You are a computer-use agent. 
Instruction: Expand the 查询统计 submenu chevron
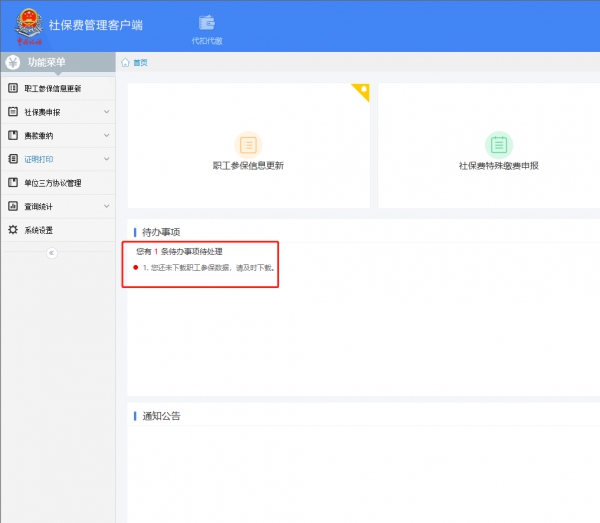click(107, 206)
